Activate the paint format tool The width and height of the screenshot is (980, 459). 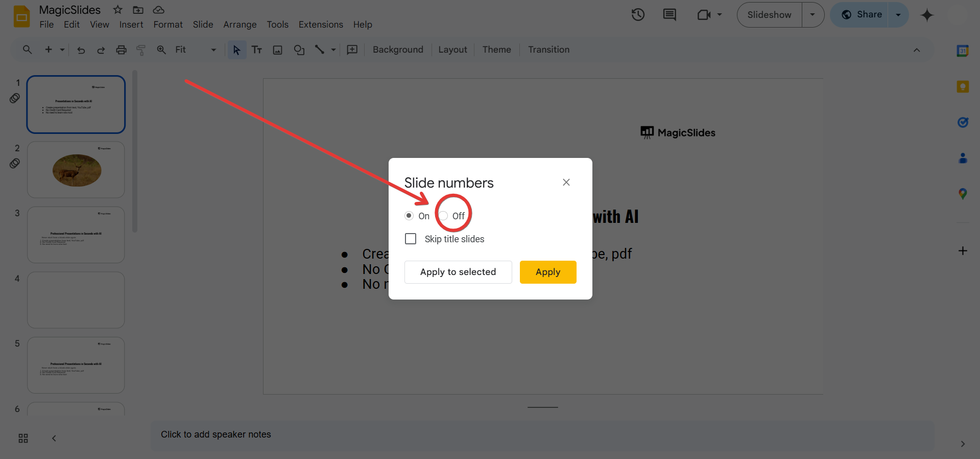click(x=141, y=50)
